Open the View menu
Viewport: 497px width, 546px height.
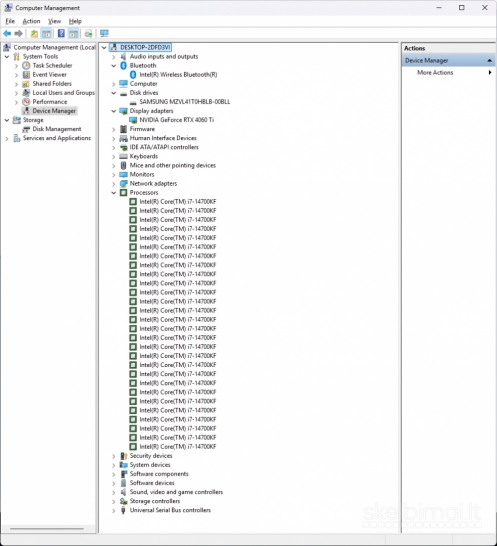coord(54,21)
